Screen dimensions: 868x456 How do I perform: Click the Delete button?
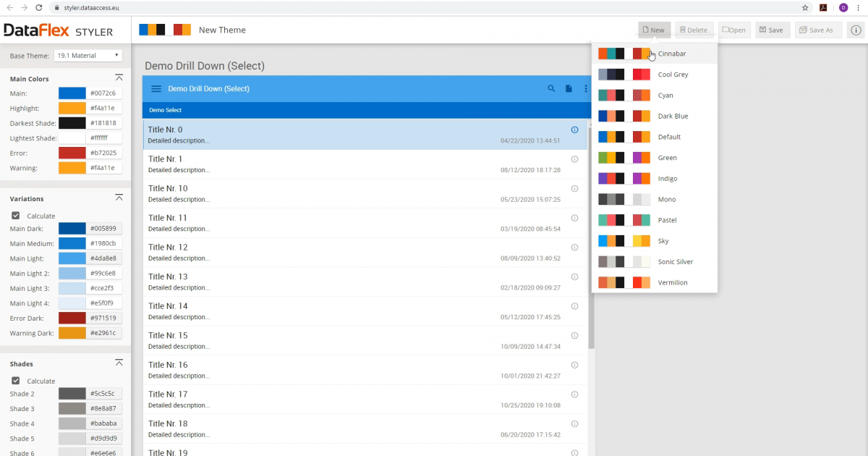[694, 30]
